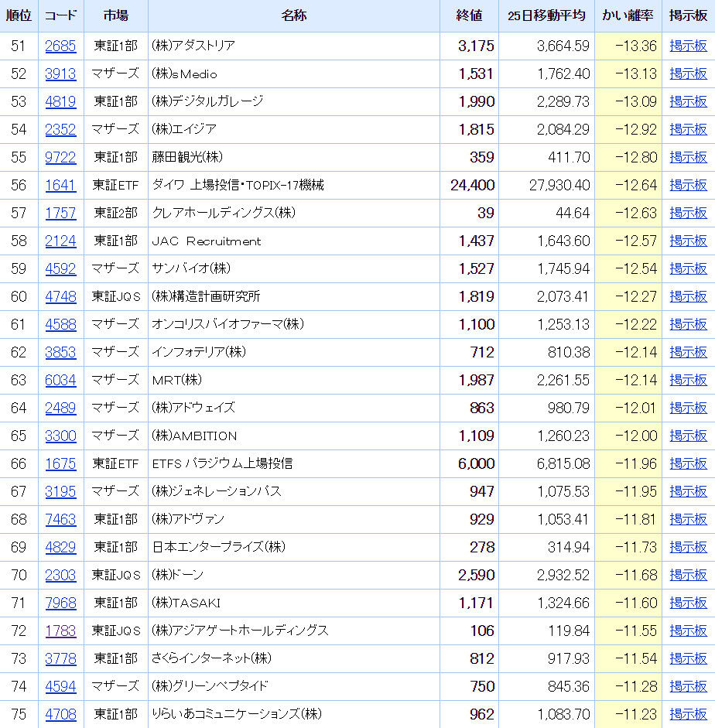715x728 pixels.
Task: Open 掲示板 link for グリーンペプタイド row
Action: [x=688, y=687]
